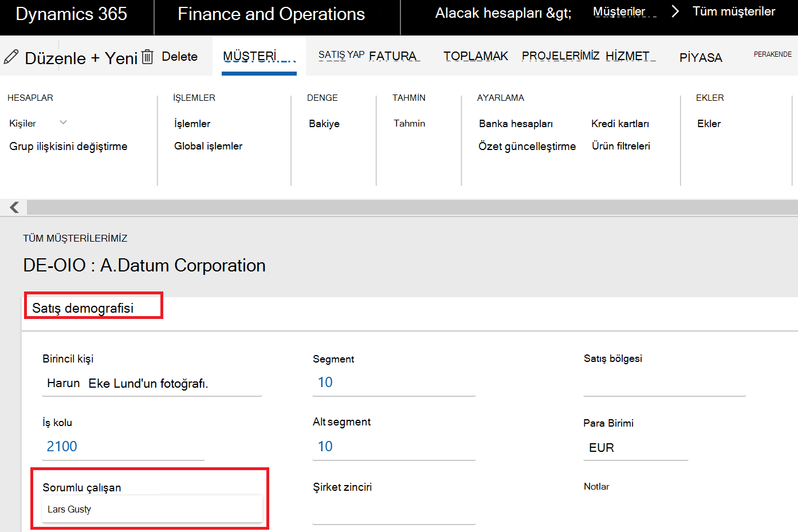Click the Tahmin action

tap(409, 123)
